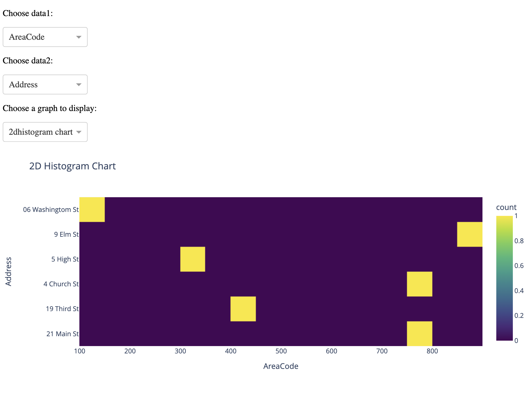
Task: Click the 500 tick label on x-axis
Action: (281, 351)
